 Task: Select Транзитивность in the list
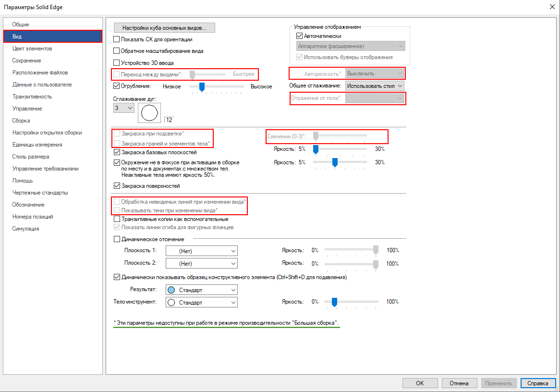(32, 97)
